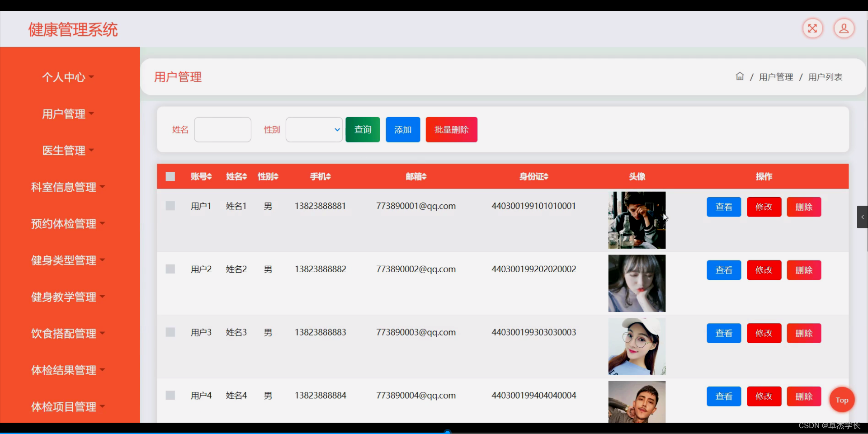Click the X icon in the top bar
The image size is (868, 434).
point(812,28)
